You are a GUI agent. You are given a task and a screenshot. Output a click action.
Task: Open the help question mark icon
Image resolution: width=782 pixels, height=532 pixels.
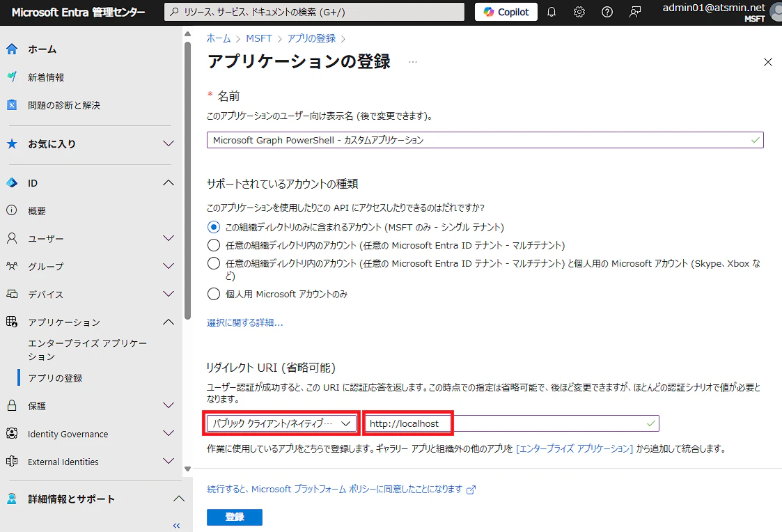(x=607, y=12)
